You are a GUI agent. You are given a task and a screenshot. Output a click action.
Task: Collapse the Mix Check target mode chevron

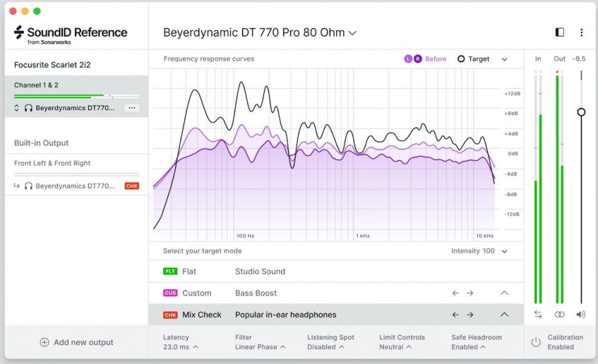pyautogui.click(x=504, y=314)
